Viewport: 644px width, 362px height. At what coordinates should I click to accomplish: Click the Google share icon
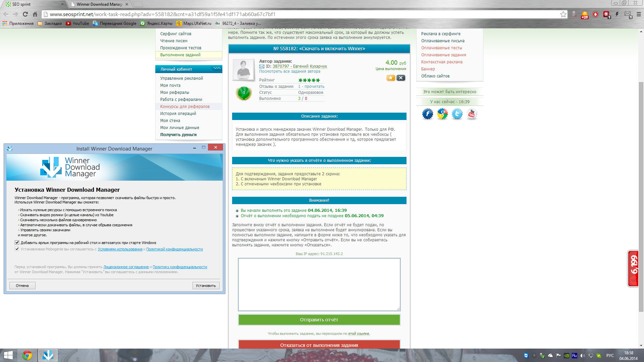pyautogui.click(x=442, y=114)
